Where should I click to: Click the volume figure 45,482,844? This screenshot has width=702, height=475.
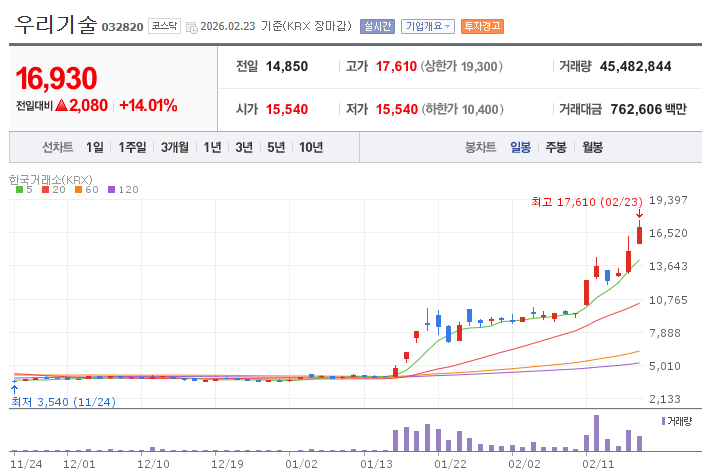(x=635, y=67)
